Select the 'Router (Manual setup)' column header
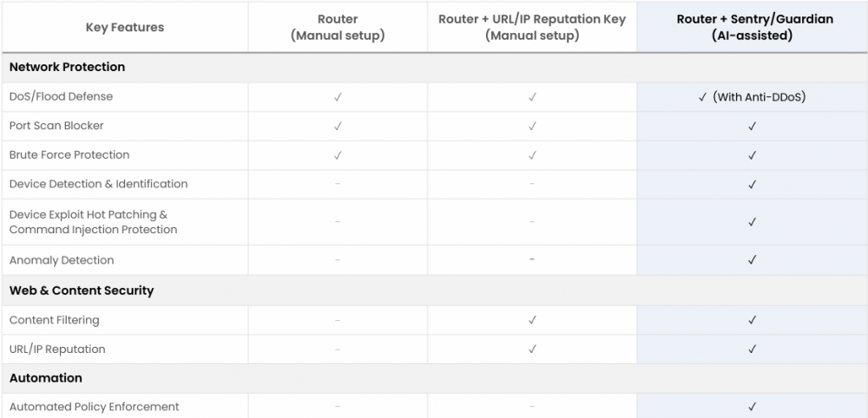The width and height of the screenshot is (868, 418). click(338, 27)
